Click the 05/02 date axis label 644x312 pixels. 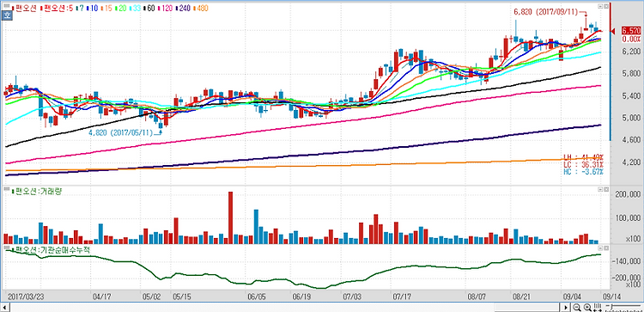pyautogui.click(x=152, y=297)
